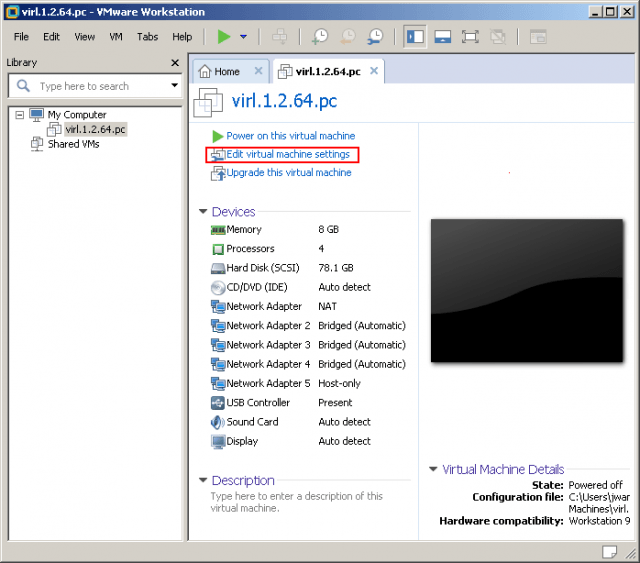Click the Hard Disk (SCSI) icon
This screenshot has width=640, height=563.
click(x=218, y=268)
